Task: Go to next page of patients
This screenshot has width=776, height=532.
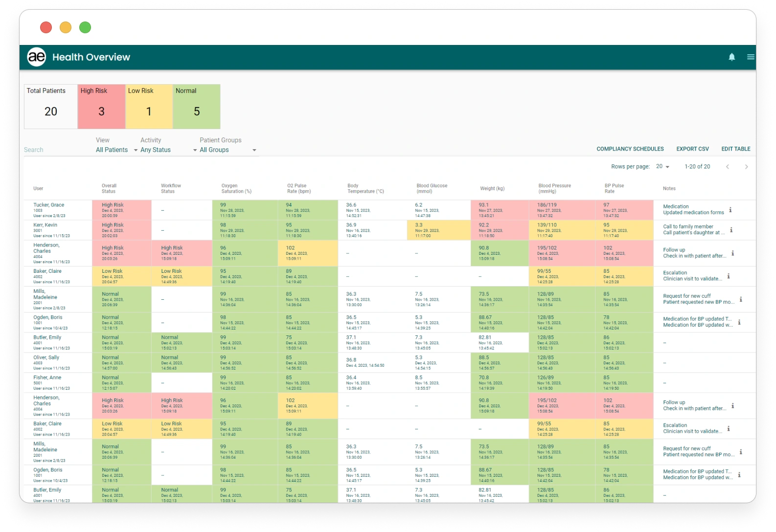Action: (746, 167)
